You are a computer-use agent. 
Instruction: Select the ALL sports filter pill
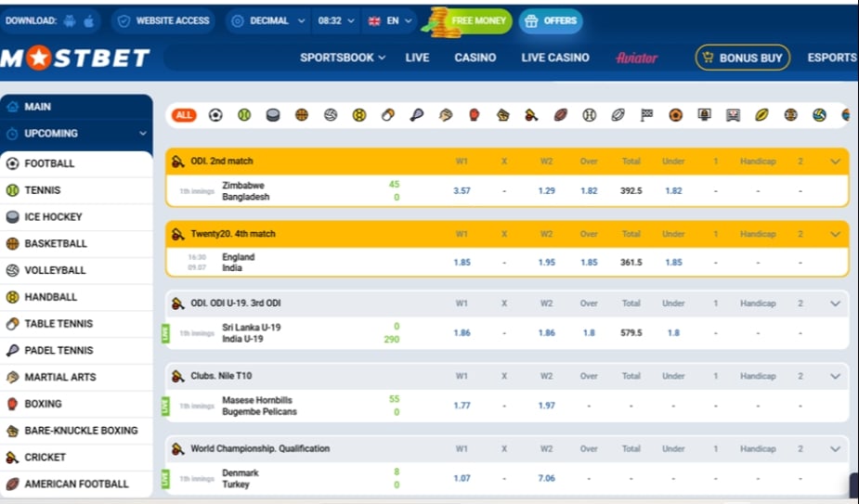pos(184,115)
